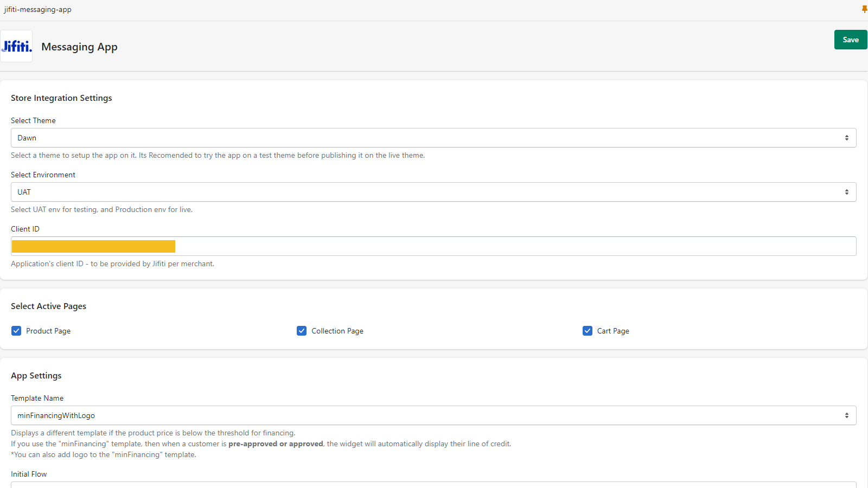Open the Select Theme dropdown showing Dawn

tap(433, 138)
